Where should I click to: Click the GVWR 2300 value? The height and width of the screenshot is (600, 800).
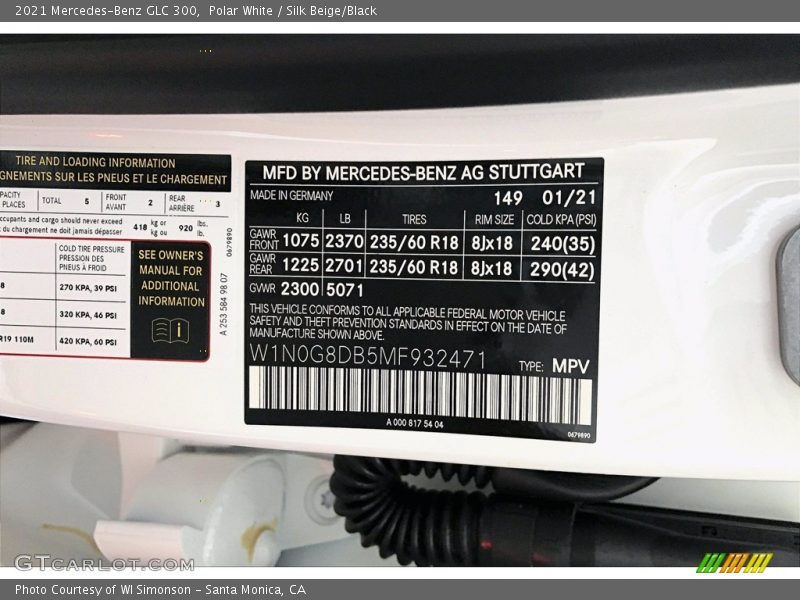(300, 290)
